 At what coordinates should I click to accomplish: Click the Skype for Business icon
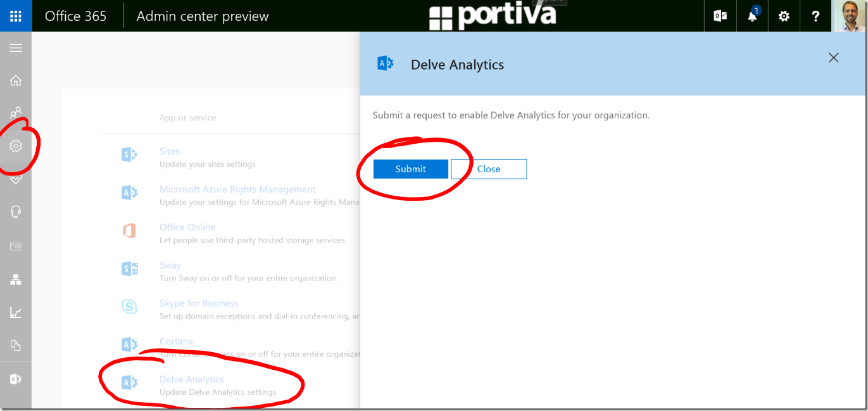(129, 307)
